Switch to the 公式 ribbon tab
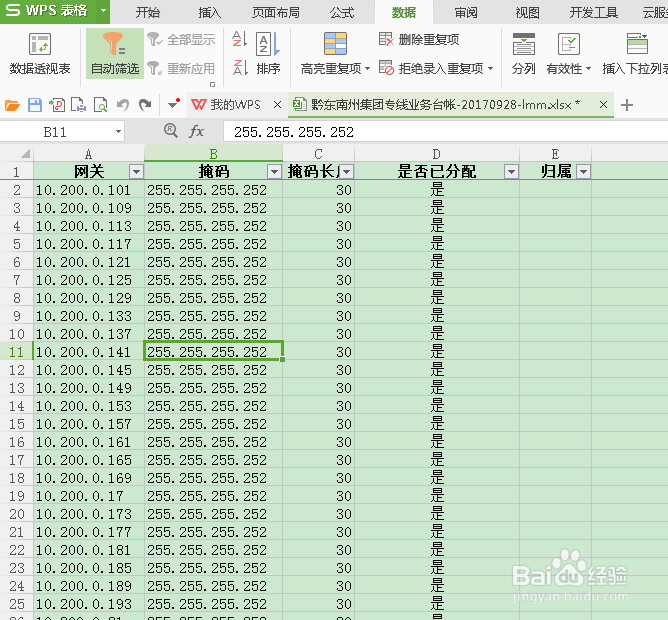 click(x=342, y=12)
